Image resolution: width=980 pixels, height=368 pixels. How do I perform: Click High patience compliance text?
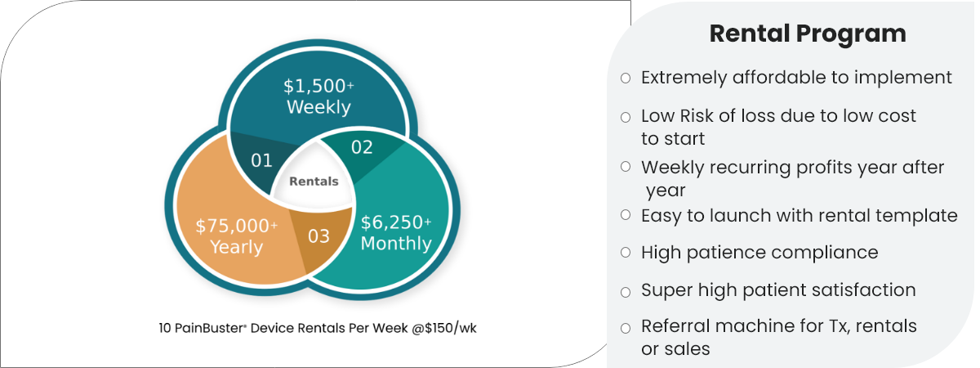(x=759, y=253)
